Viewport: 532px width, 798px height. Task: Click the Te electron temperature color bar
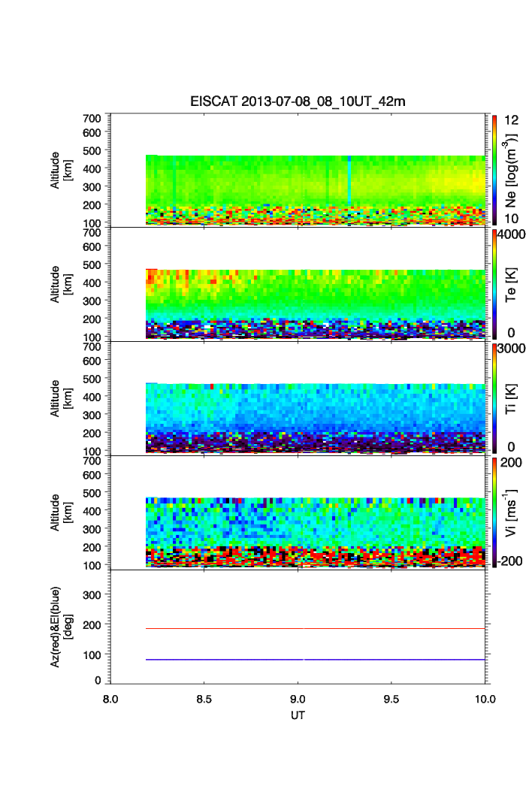click(x=494, y=284)
